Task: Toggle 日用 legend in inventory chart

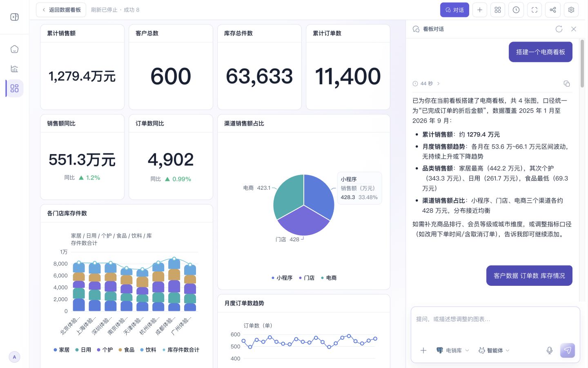Action: 83,350
